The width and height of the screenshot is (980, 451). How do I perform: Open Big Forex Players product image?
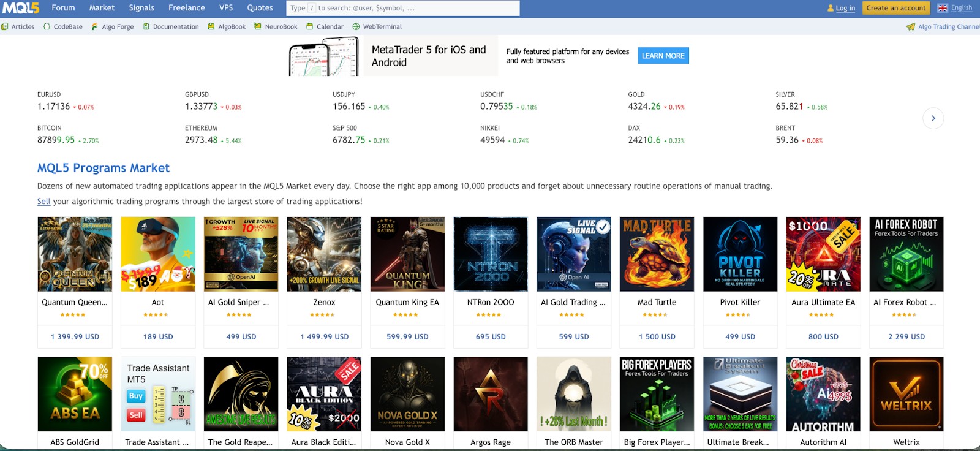(657, 394)
